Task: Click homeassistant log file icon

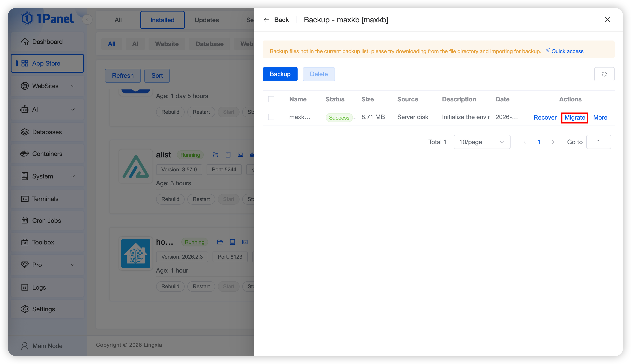Action: pyautogui.click(x=232, y=242)
